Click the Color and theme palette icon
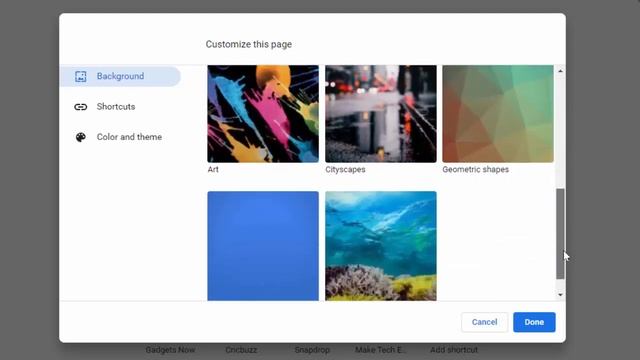 [81, 137]
